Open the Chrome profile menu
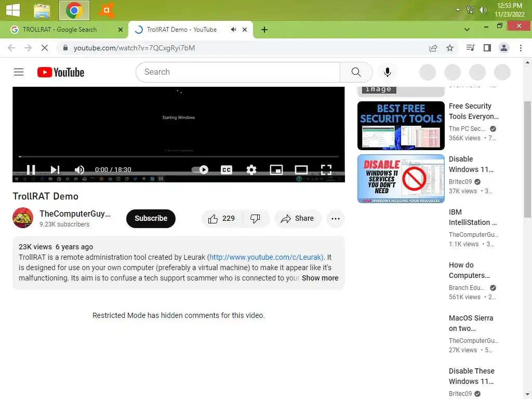 coord(504,48)
